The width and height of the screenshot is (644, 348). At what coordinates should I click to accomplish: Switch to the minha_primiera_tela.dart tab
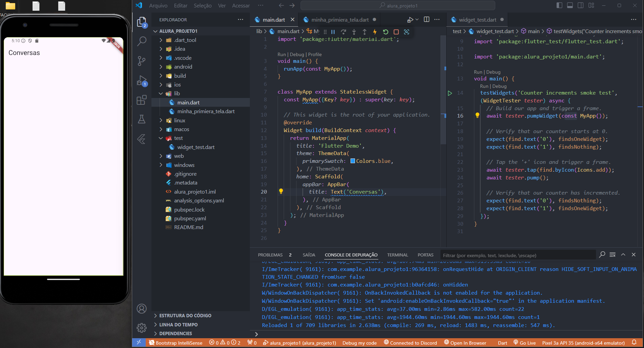[x=340, y=20]
